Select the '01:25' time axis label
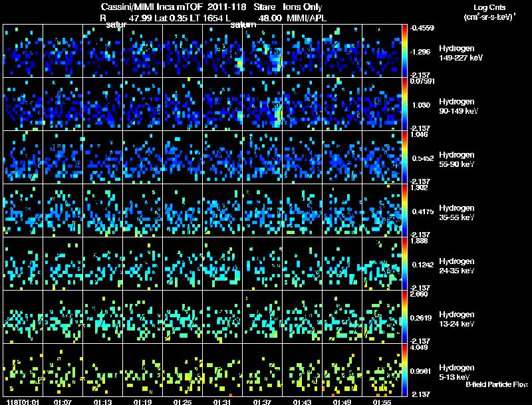The width and height of the screenshot is (532, 405). pyautogui.click(x=182, y=402)
